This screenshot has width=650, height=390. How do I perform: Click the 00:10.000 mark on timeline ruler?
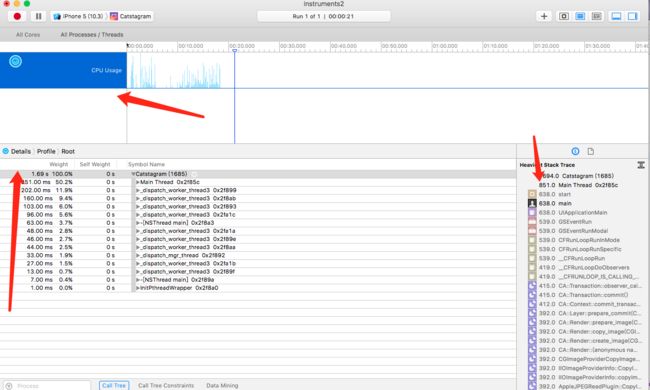[190, 46]
